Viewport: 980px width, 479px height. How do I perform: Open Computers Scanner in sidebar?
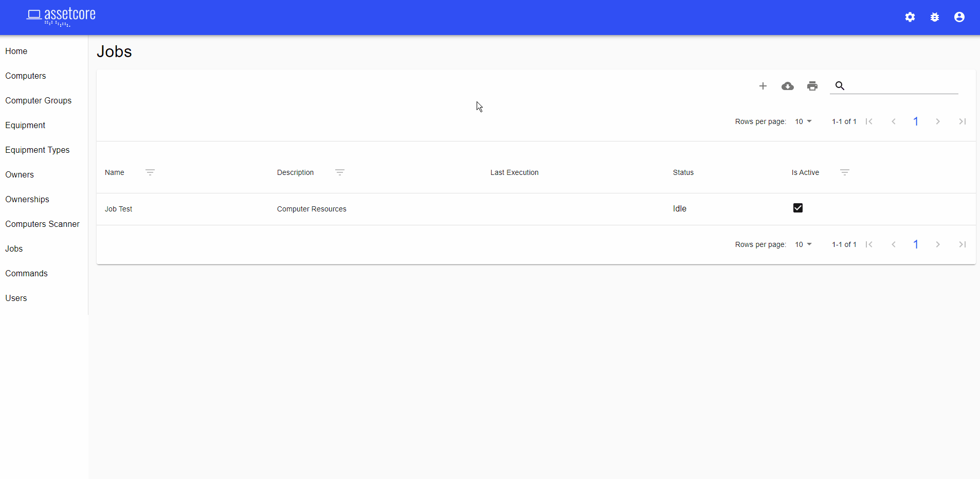[x=43, y=224]
